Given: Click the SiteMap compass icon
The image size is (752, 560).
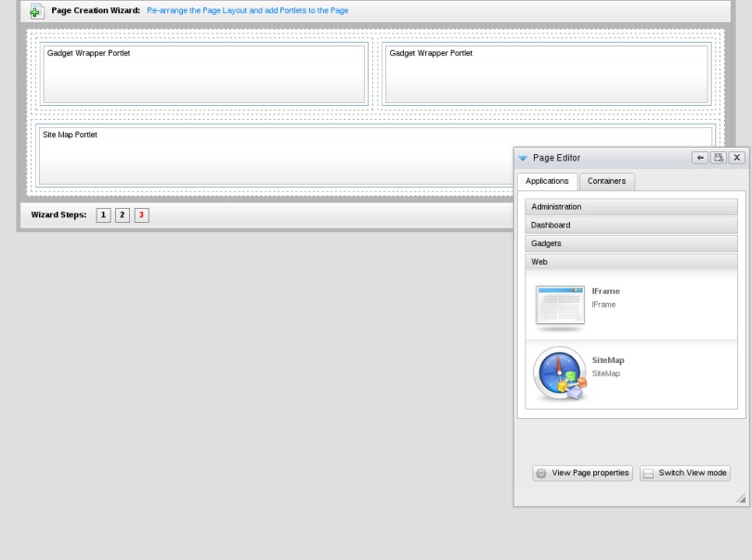Looking at the screenshot, I should click(x=560, y=373).
